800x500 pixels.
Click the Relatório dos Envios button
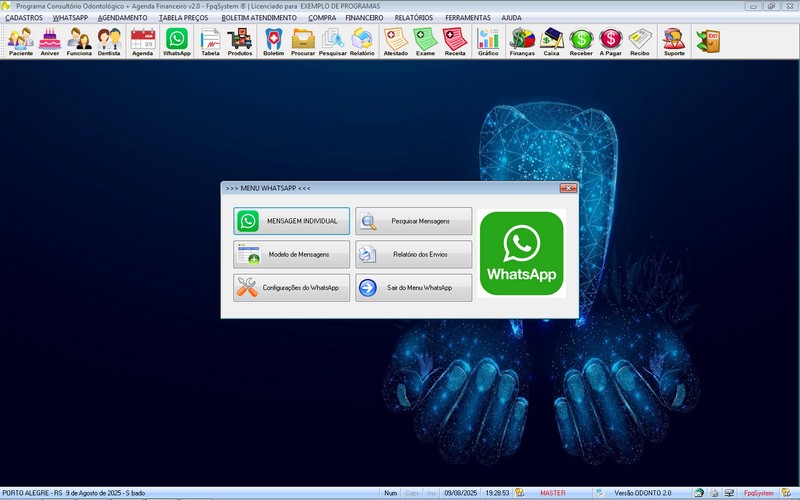point(414,255)
